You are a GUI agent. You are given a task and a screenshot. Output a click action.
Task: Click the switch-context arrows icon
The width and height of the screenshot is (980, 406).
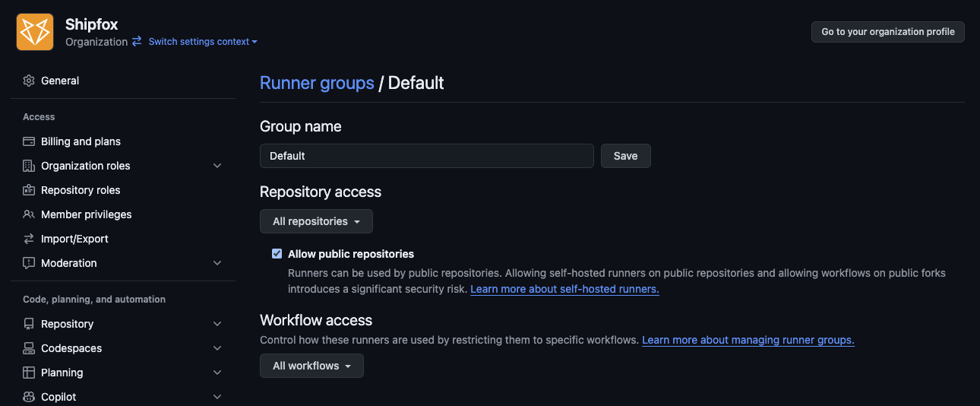point(137,42)
